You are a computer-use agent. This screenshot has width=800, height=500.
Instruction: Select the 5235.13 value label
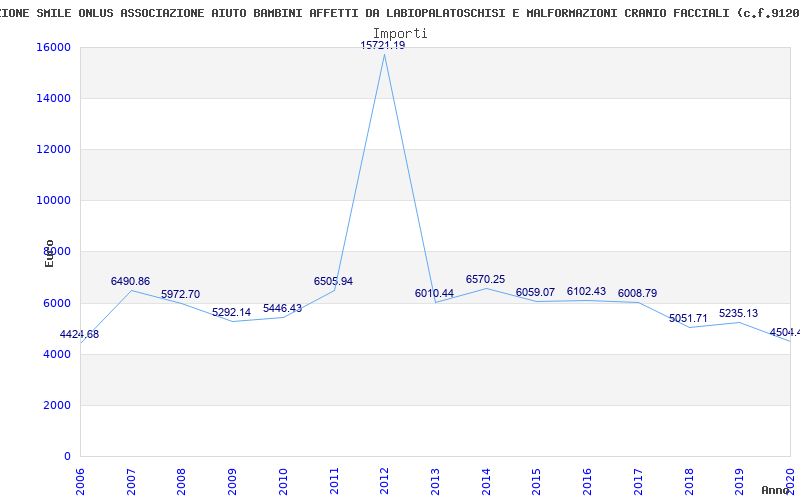738,313
